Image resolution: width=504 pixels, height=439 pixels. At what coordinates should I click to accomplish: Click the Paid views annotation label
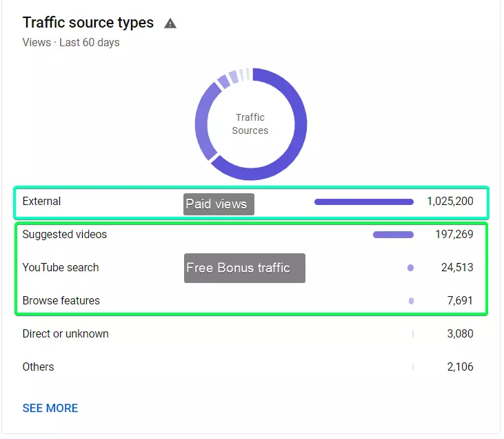pyautogui.click(x=219, y=204)
